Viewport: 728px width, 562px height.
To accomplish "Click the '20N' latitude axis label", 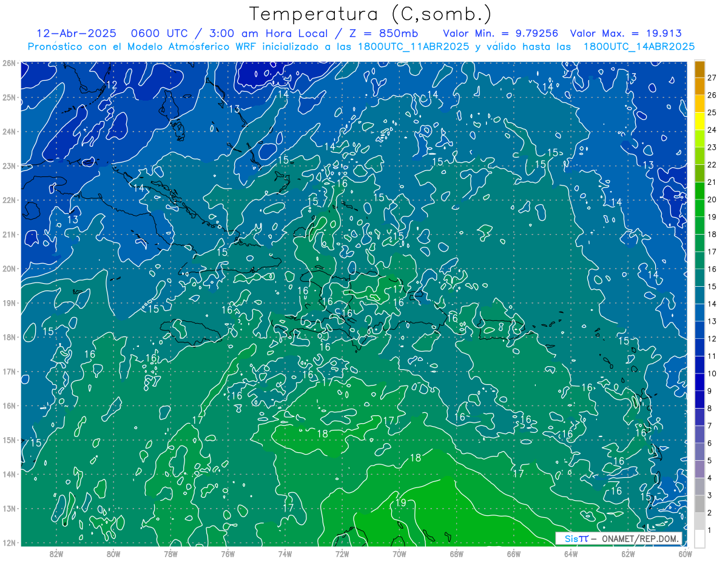I will (8, 269).
